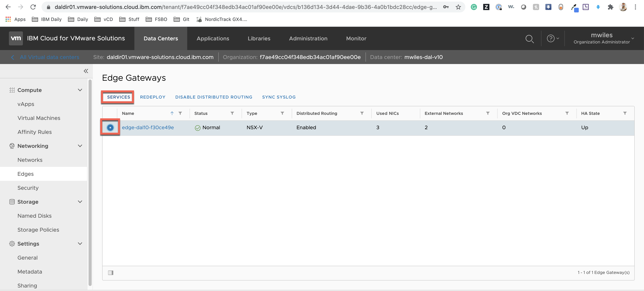Click the HA State filter icon

(625, 113)
